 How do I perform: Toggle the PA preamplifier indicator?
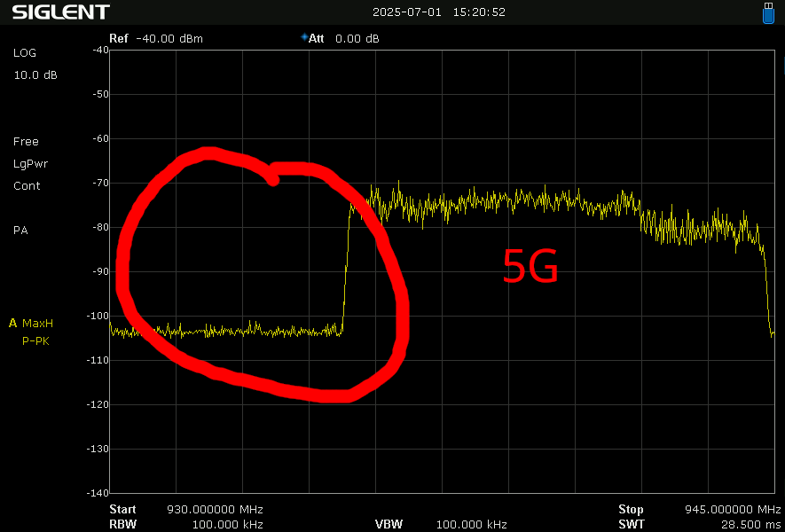pyautogui.click(x=20, y=231)
